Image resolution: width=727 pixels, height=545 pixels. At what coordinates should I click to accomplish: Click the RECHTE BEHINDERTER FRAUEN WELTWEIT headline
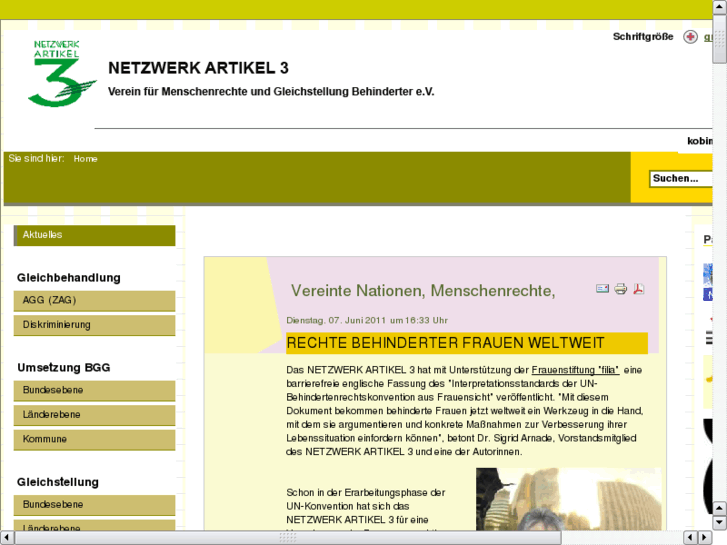point(445,343)
